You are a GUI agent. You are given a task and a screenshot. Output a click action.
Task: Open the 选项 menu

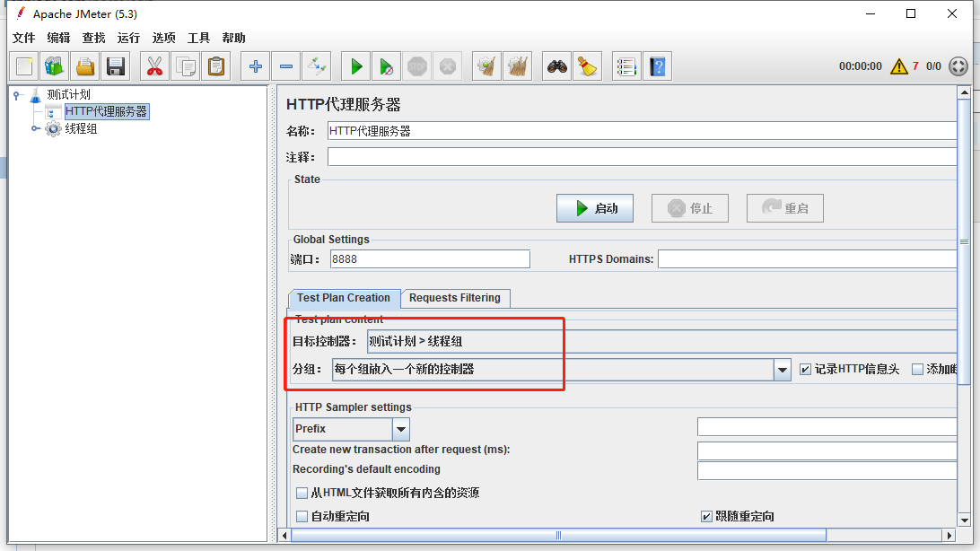coord(163,38)
